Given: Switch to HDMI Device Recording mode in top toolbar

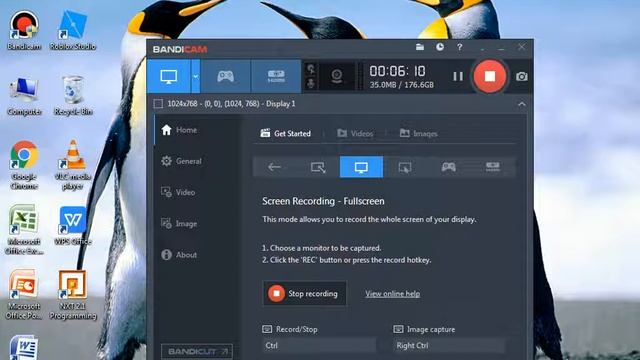Looking at the screenshot, I should [x=276, y=76].
